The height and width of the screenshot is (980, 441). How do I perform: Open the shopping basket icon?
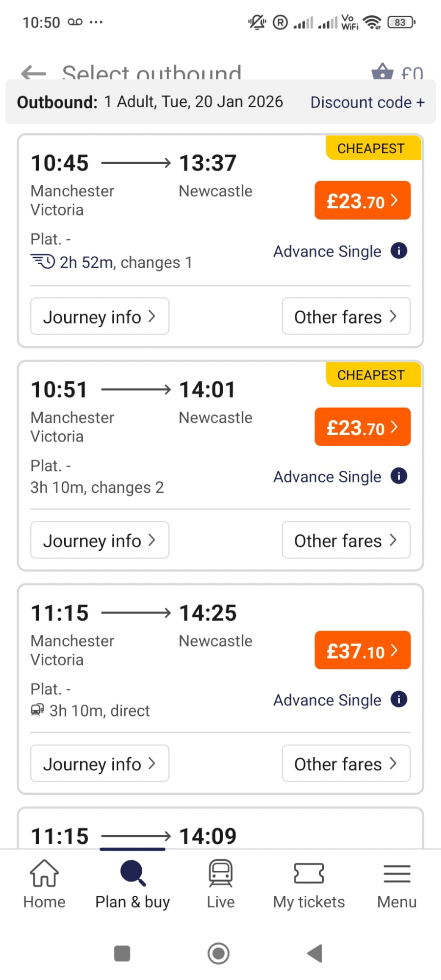pos(382,72)
